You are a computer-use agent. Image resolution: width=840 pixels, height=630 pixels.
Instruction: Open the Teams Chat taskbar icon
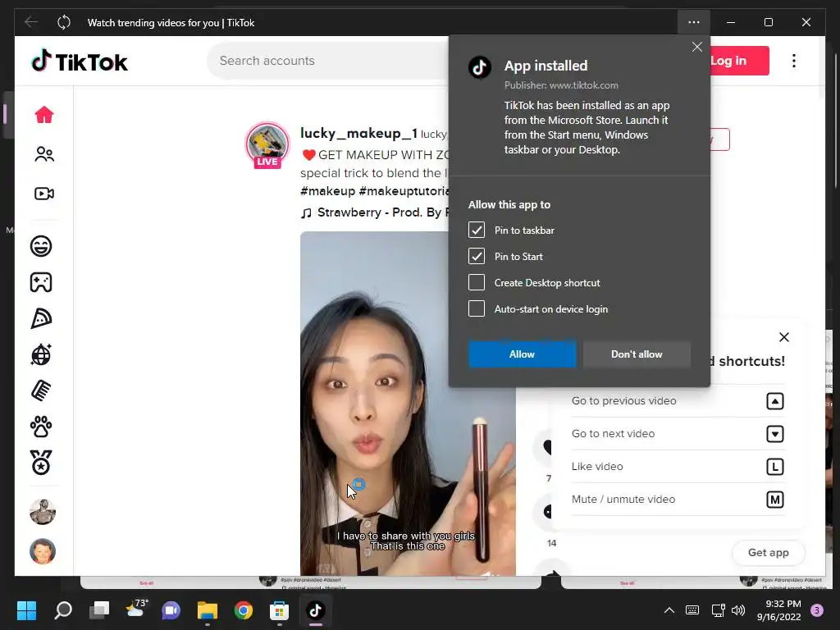tap(171, 610)
